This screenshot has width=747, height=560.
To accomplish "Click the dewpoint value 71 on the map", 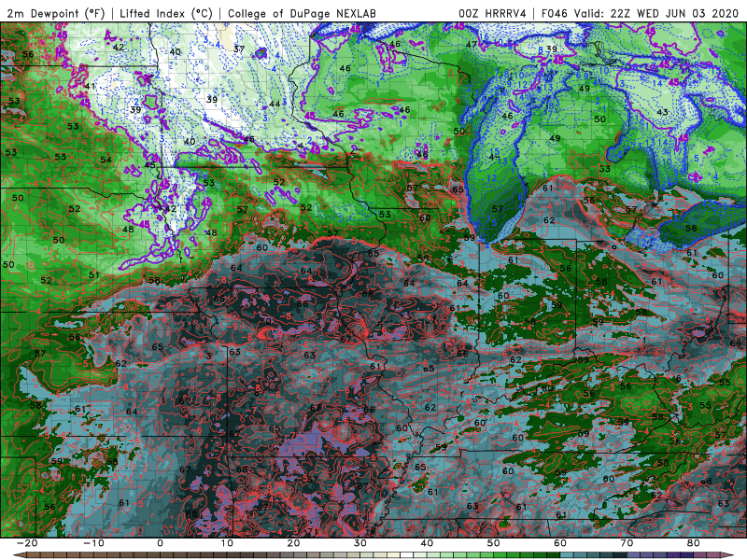I will [x=313, y=531].
